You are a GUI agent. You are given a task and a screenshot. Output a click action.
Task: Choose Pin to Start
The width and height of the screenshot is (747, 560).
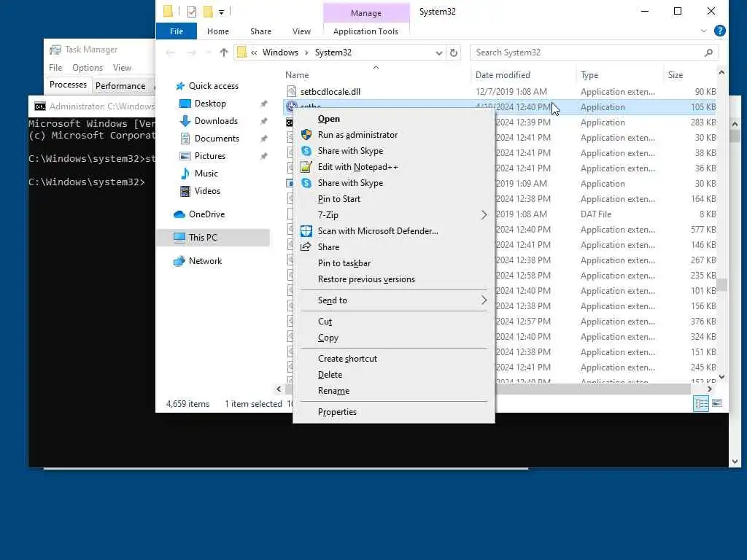coord(338,199)
